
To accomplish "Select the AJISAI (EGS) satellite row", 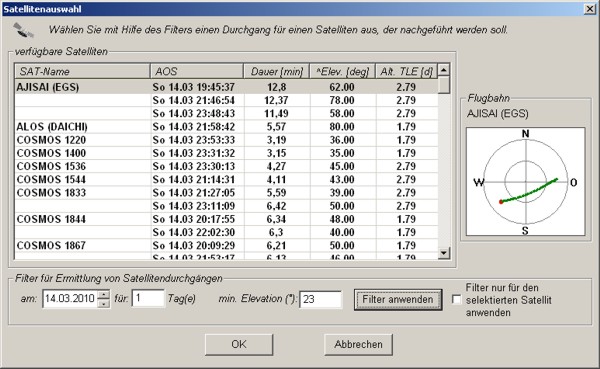I will [x=227, y=87].
